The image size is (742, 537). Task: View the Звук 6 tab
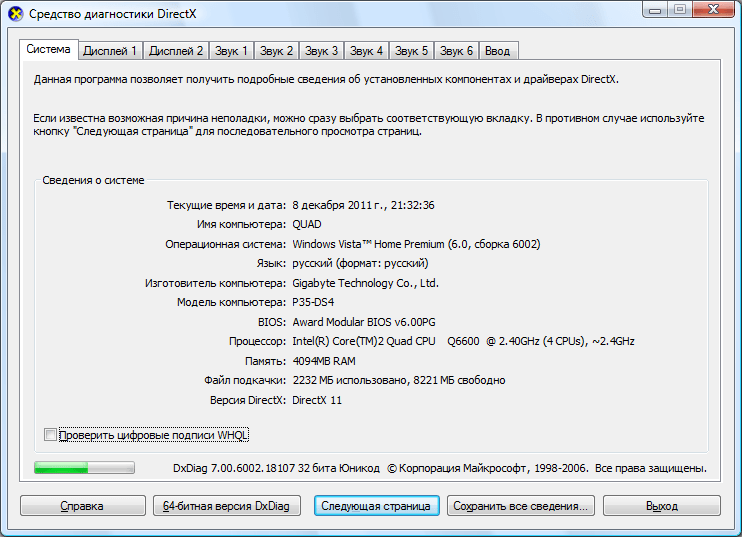[456, 51]
